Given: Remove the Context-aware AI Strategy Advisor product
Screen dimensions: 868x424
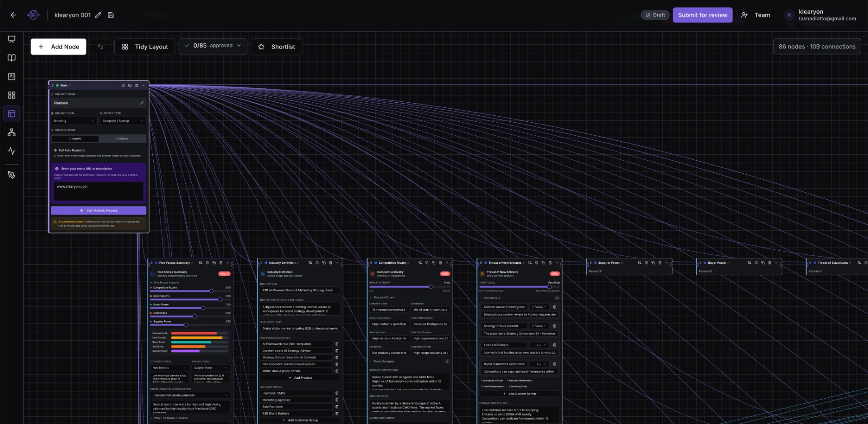Looking at the screenshot, I should tap(337, 351).
